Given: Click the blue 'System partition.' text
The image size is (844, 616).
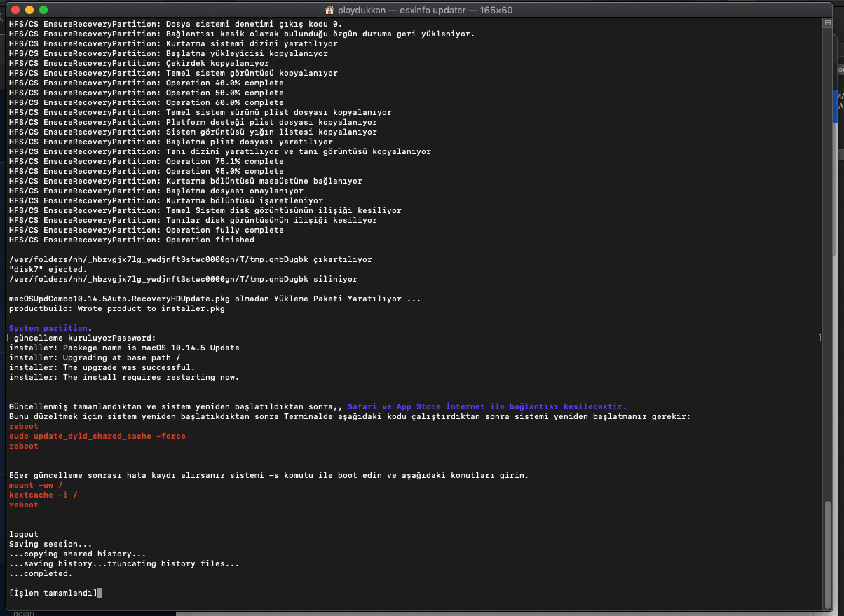Looking at the screenshot, I should coord(50,328).
